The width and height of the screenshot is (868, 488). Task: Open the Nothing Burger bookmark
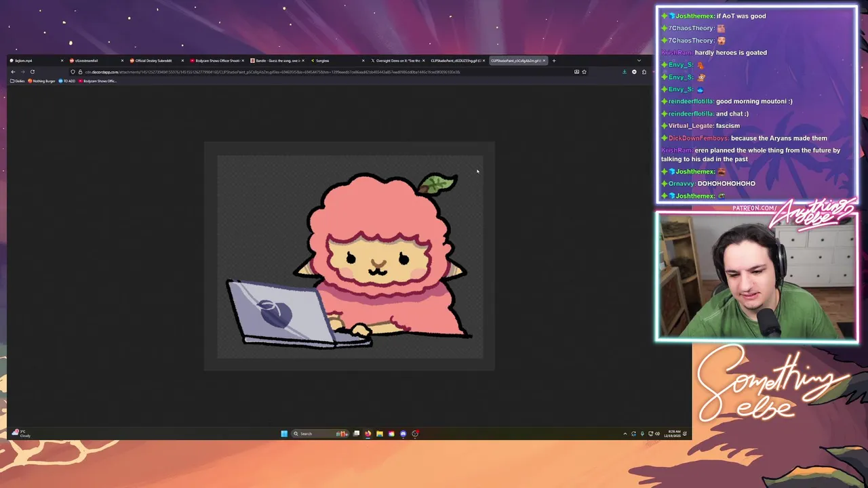(41, 81)
